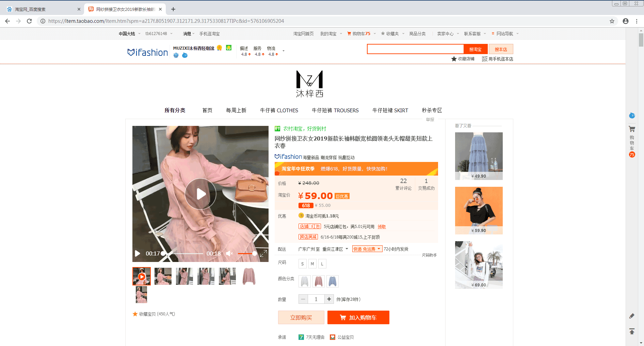Go to 牛仔短裙 SKIRT category

coord(390,110)
